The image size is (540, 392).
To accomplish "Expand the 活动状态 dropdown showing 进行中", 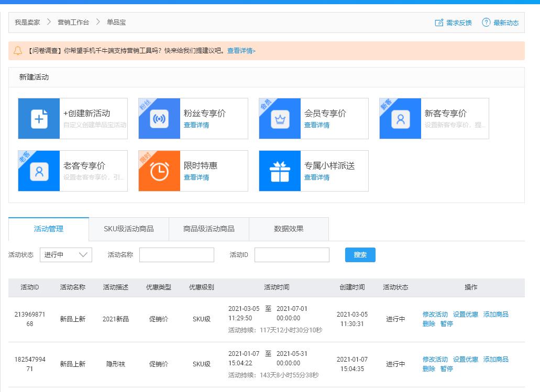I will [x=66, y=255].
